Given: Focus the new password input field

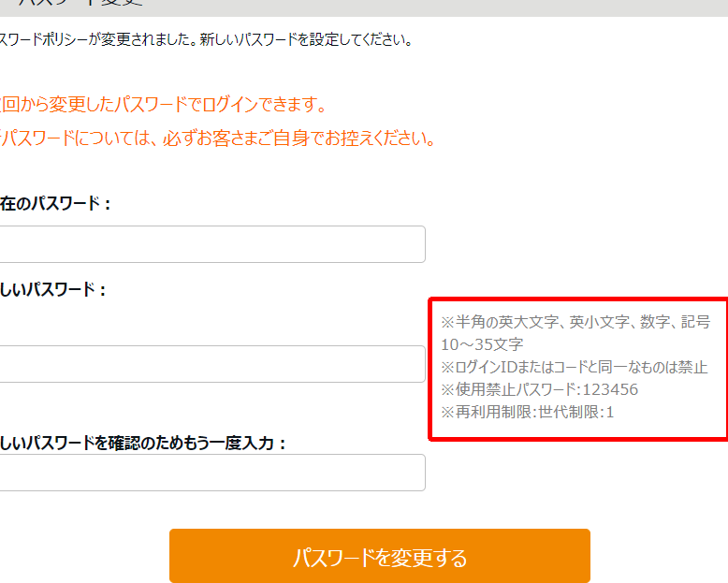Looking at the screenshot, I should pos(211,364).
